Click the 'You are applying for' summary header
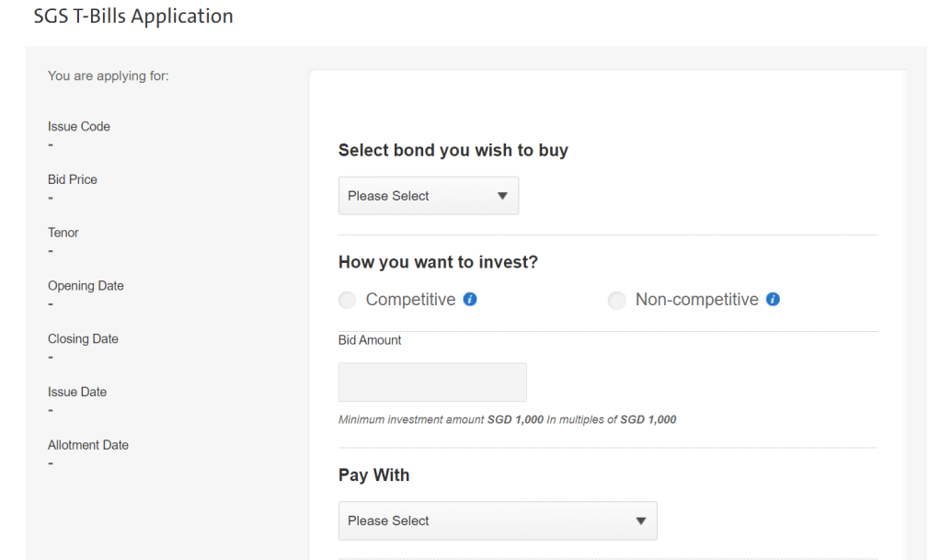This screenshot has width=941, height=560. pyautogui.click(x=108, y=75)
